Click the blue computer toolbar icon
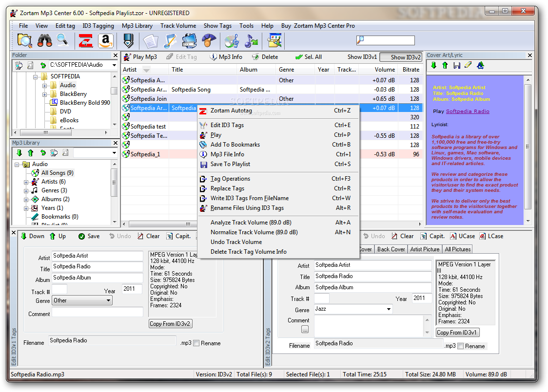Screen dimensions: 548x392 pyautogui.click(x=190, y=41)
